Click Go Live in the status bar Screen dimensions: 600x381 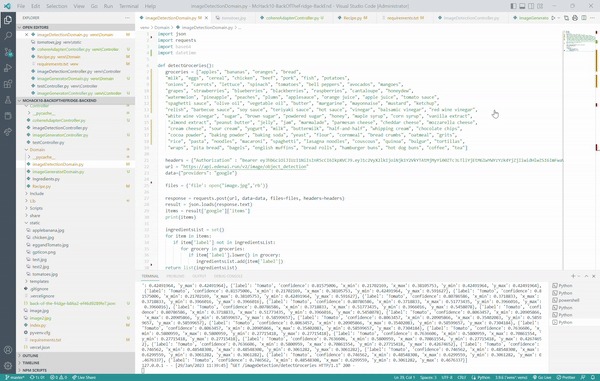541,377
